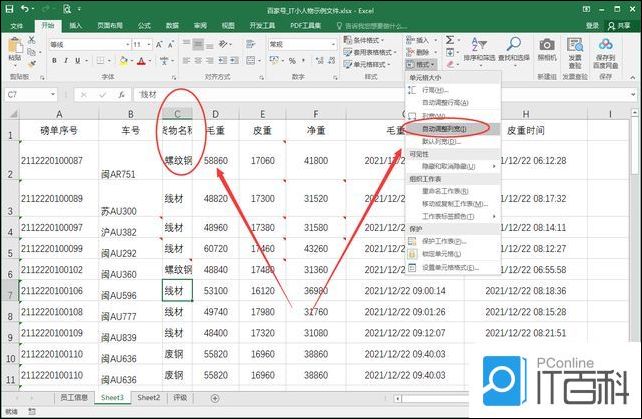The height and width of the screenshot is (419, 642).
Task: Click the Camera icon
Action: pyautogui.click(x=547, y=44)
